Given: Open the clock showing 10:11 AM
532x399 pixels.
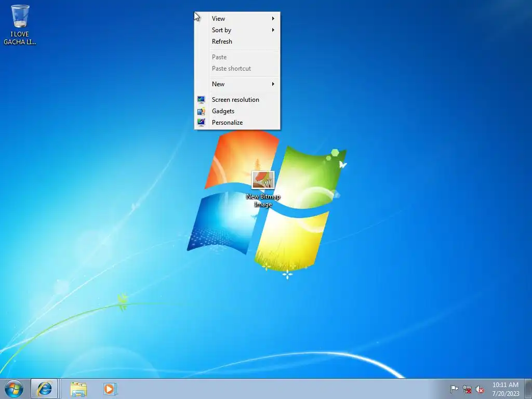Looking at the screenshot, I should tap(506, 389).
